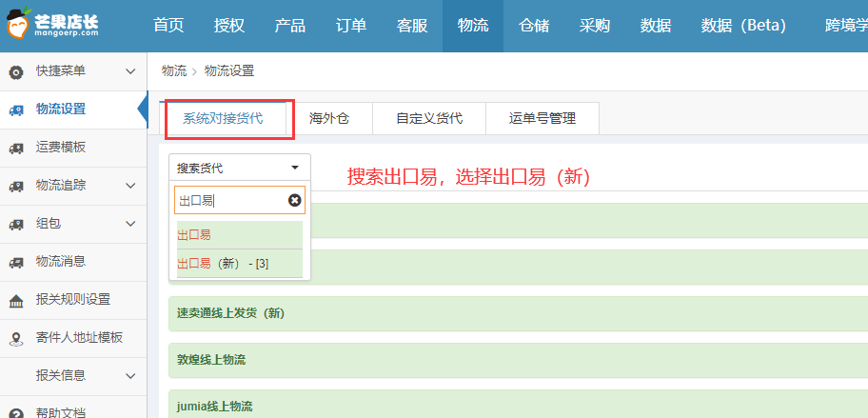The height and width of the screenshot is (418, 868).
Task: Switch to the 海外仓 tab
Action: click(x=329, y=118)
